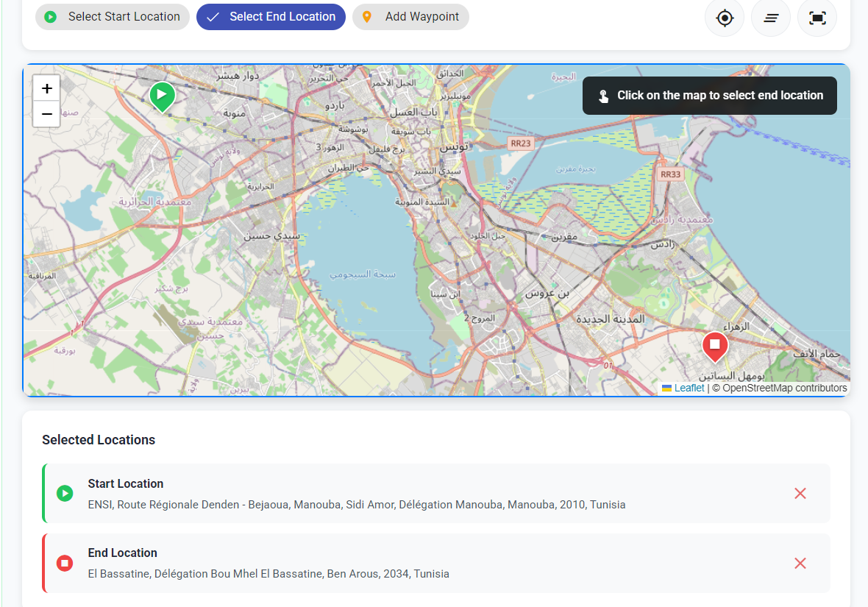The image size is (868, 607).
Task: Click the RR33 road label on map
Action: click(670, 174)
